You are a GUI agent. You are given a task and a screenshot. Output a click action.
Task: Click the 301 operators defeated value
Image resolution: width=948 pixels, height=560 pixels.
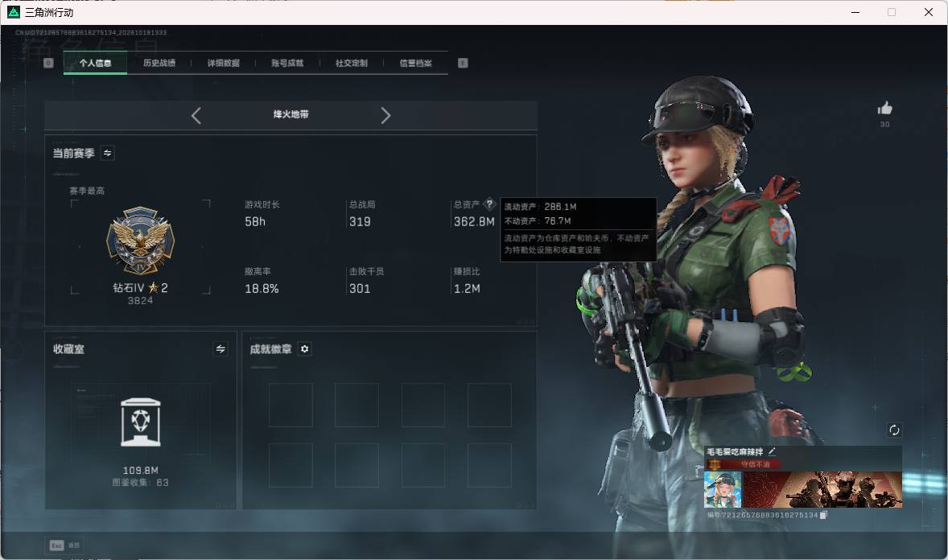pos(360,289)
